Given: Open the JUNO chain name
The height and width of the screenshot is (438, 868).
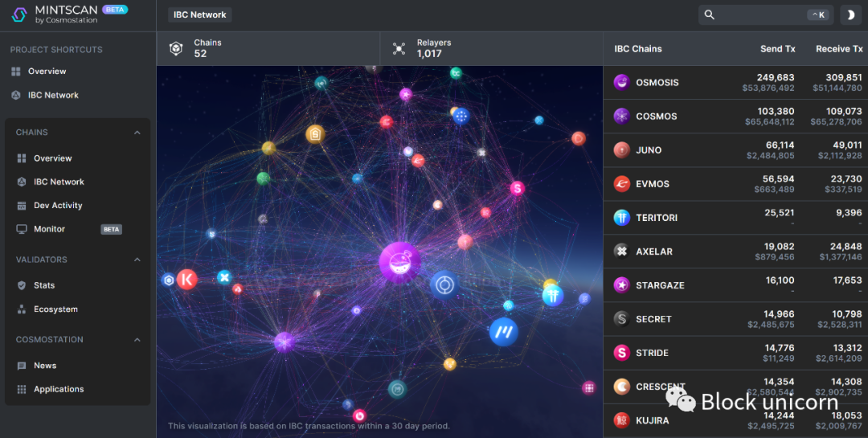Looking at the screenshot, I should click(649, 150).
